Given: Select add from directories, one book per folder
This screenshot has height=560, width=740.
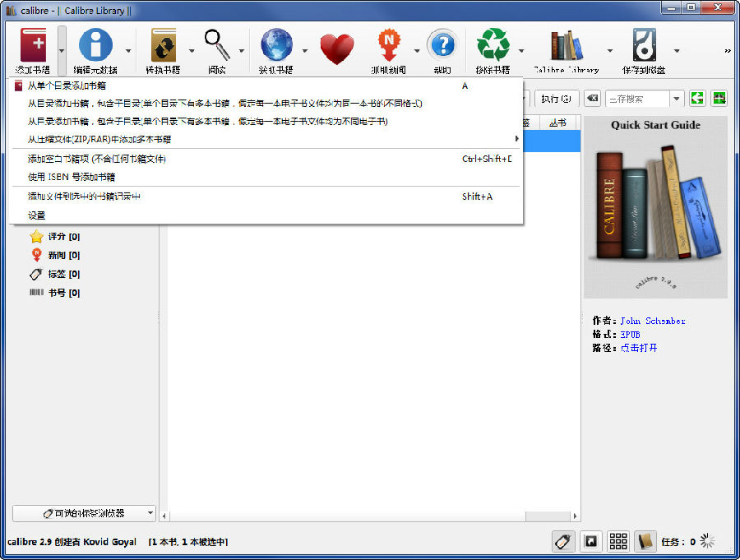Looking at the screenshot, I should pos(266,104).
